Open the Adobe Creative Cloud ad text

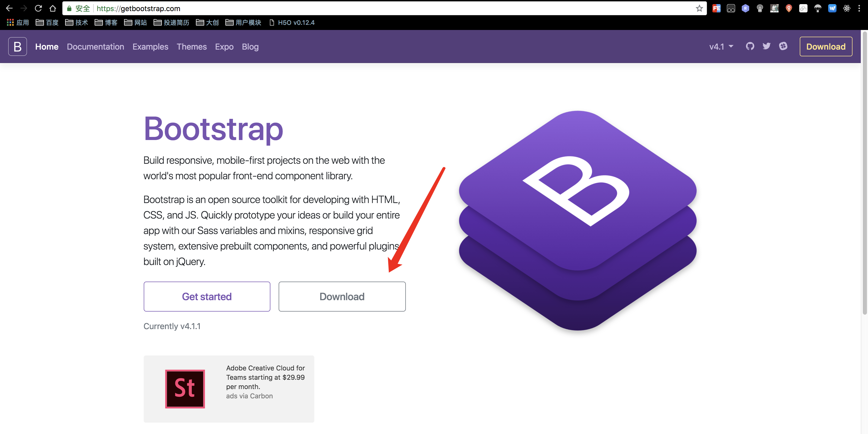coord(265,377)
